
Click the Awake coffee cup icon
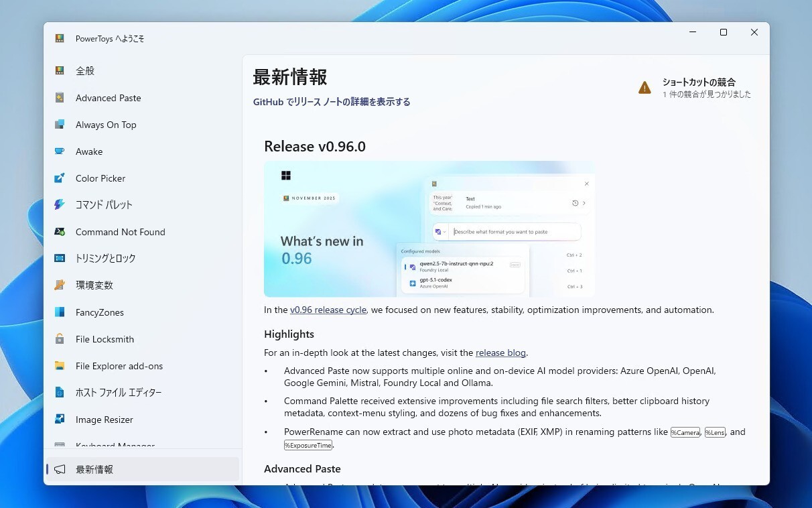pyautogui.click(x=60, y=151)
